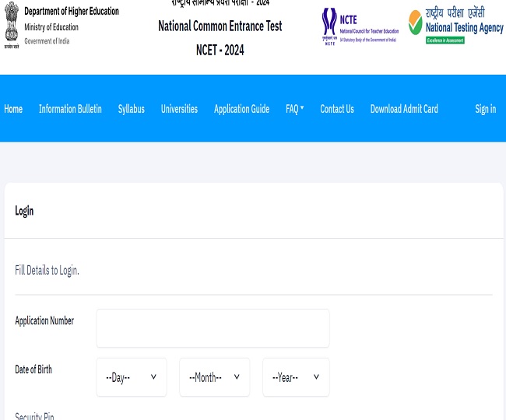Expand the FAQ dropdown menu

point(293,109)
